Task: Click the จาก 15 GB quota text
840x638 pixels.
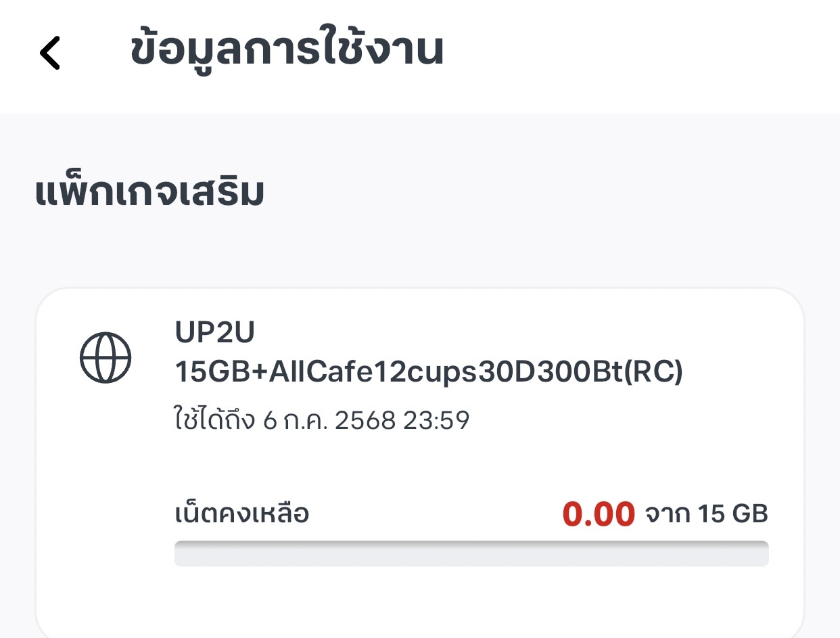Action: [707, 515]
